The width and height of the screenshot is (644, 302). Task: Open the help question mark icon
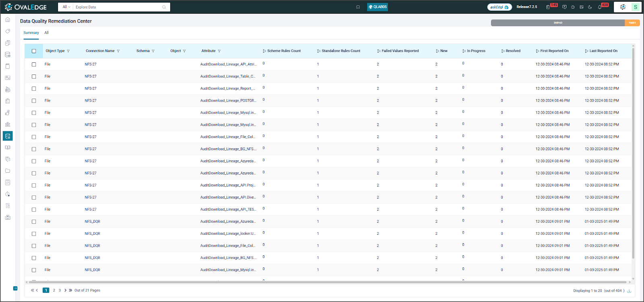click(573, 7)
